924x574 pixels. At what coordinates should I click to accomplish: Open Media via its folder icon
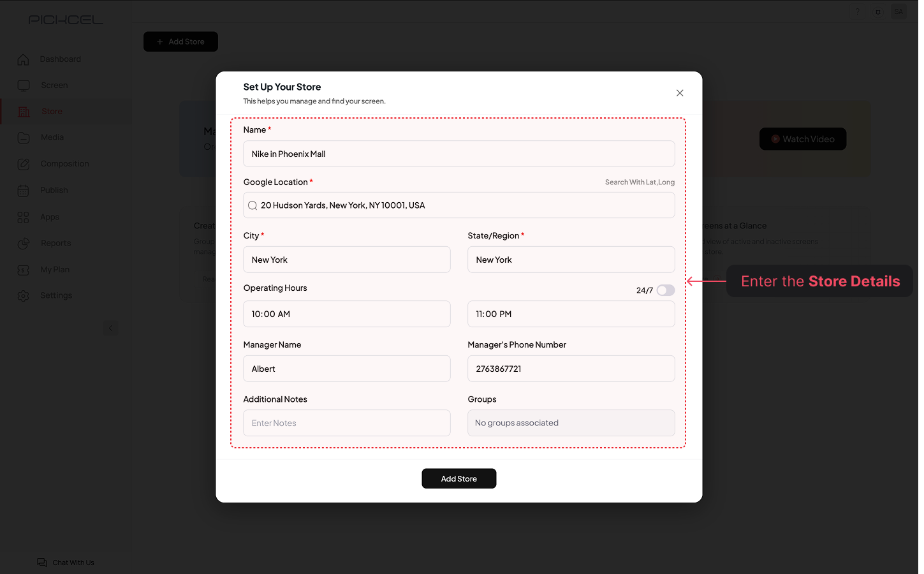pos(24,138)
